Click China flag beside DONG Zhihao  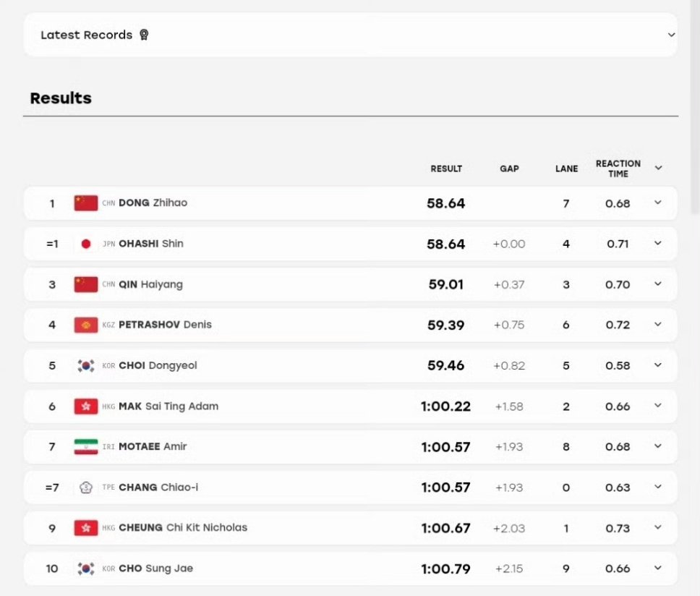[86, 203]
